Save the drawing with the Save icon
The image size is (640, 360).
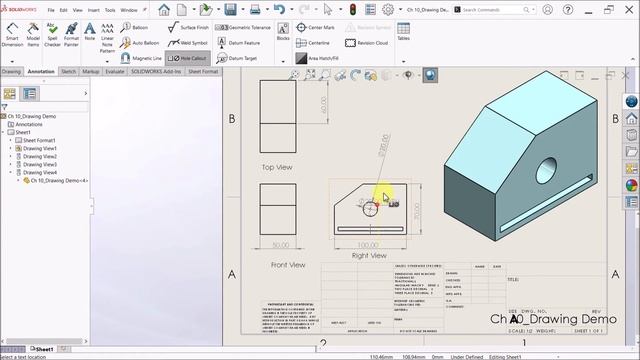(x=230, y=9)
